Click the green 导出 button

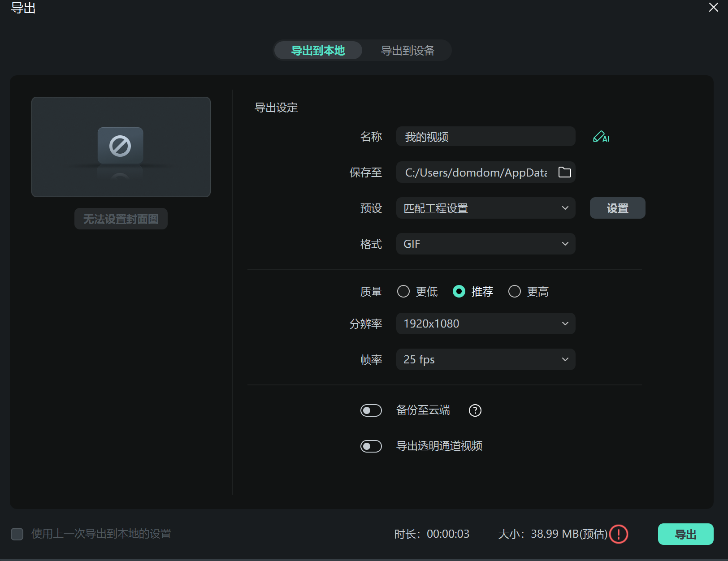click(685, 534)
